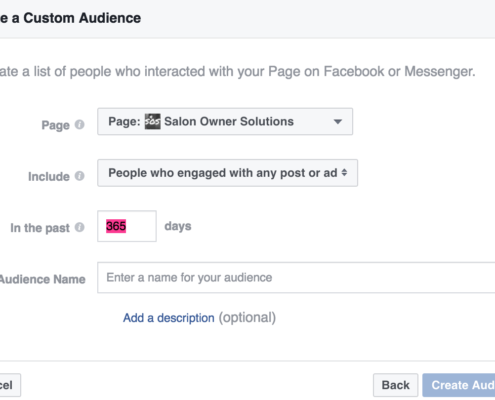Open 'People who engaged with any post or ad' dropdown

[x=227, y=173]
